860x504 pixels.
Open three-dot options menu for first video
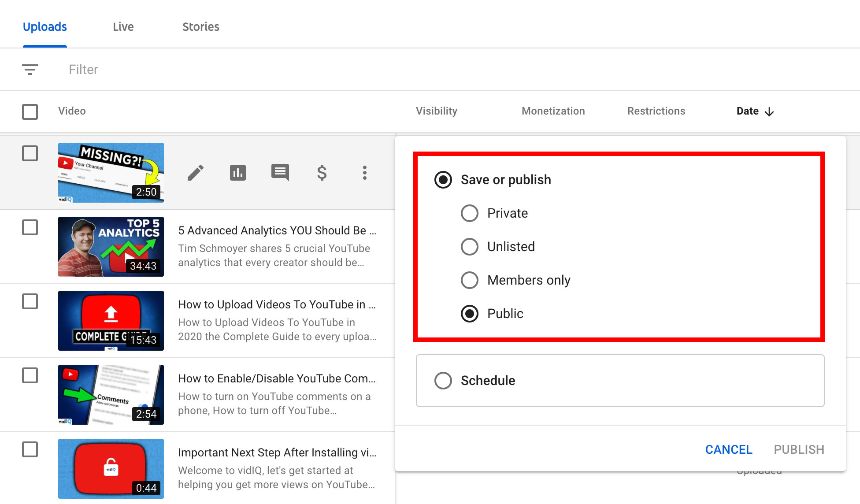(x=364, y=173)
